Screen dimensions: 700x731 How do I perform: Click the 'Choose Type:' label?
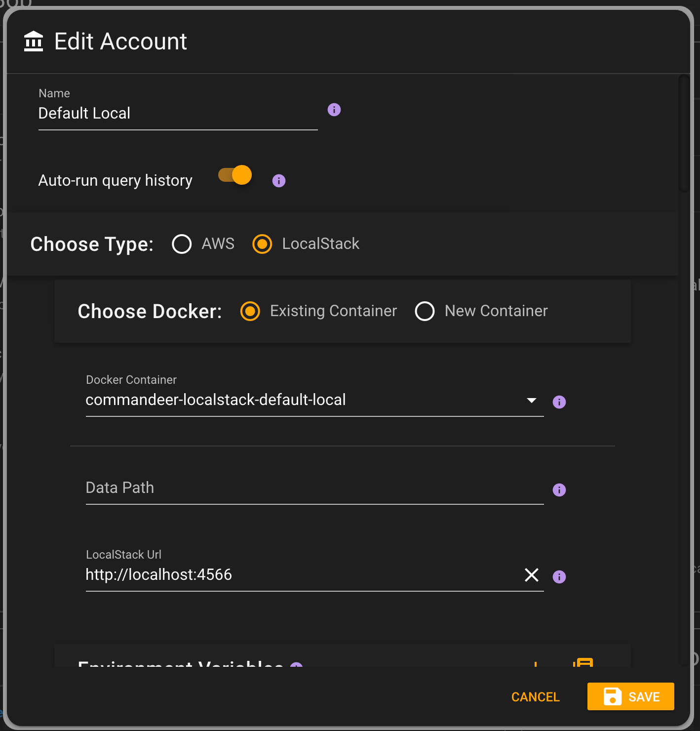(92, 244)
